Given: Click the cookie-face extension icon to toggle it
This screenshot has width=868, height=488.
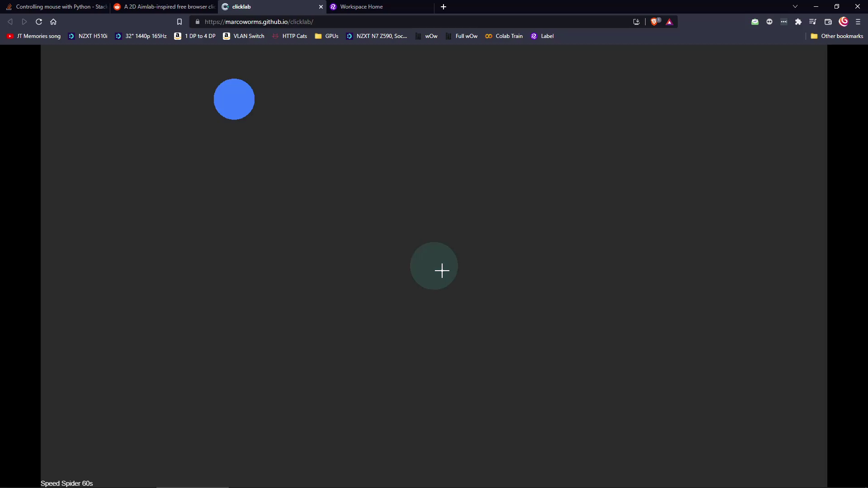Looking at the screenshot, I should point(770,22).
